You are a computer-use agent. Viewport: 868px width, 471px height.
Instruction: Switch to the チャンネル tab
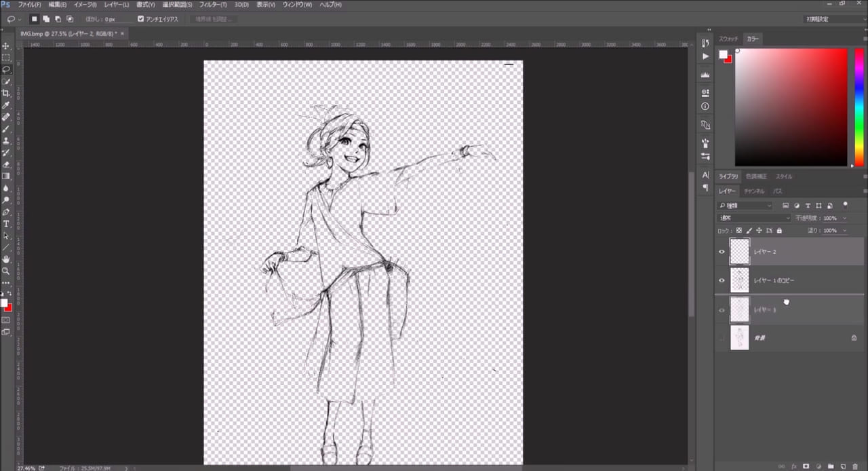(753, 191)
